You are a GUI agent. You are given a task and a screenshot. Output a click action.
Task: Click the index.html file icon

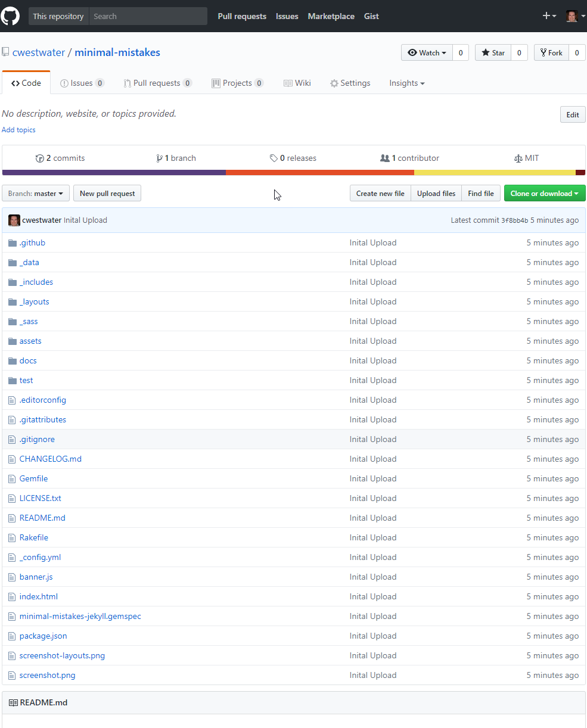click(12, 597)
